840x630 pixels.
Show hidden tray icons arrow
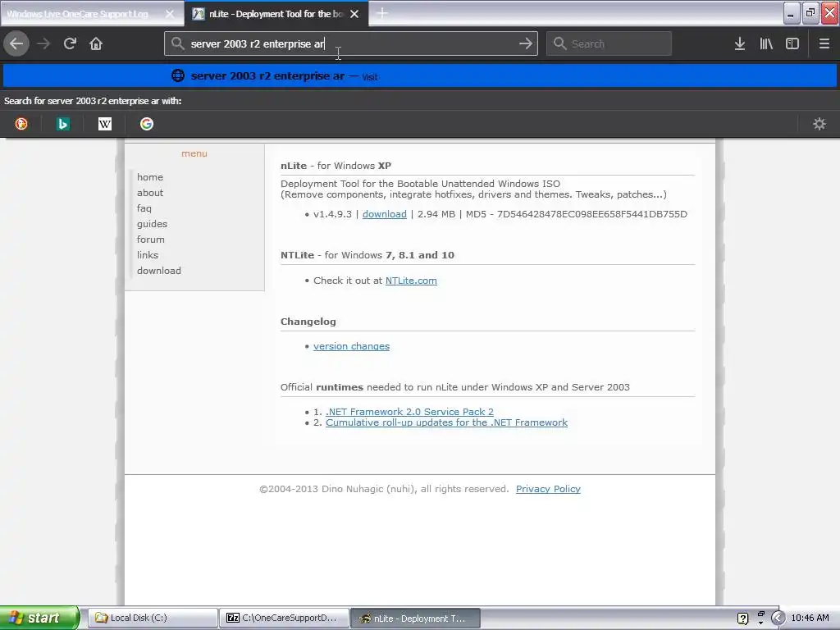778,619
